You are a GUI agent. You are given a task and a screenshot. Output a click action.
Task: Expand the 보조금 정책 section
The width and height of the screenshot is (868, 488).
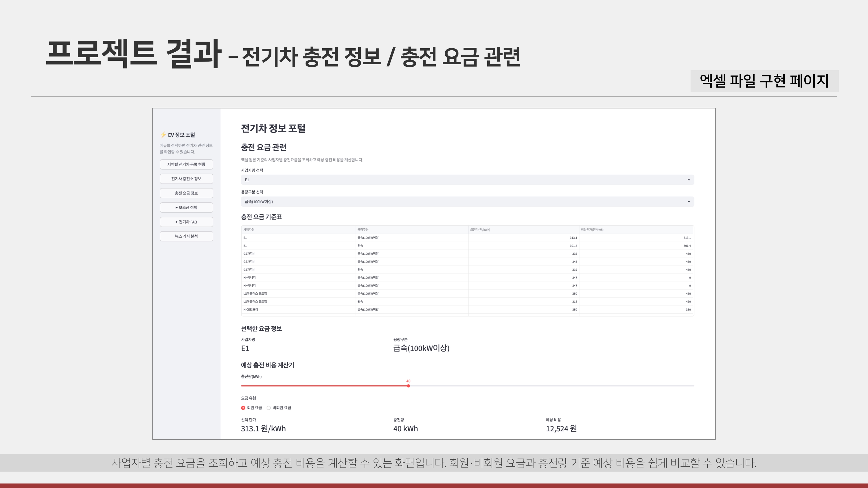pyautogui.click(x=186, y=208)
